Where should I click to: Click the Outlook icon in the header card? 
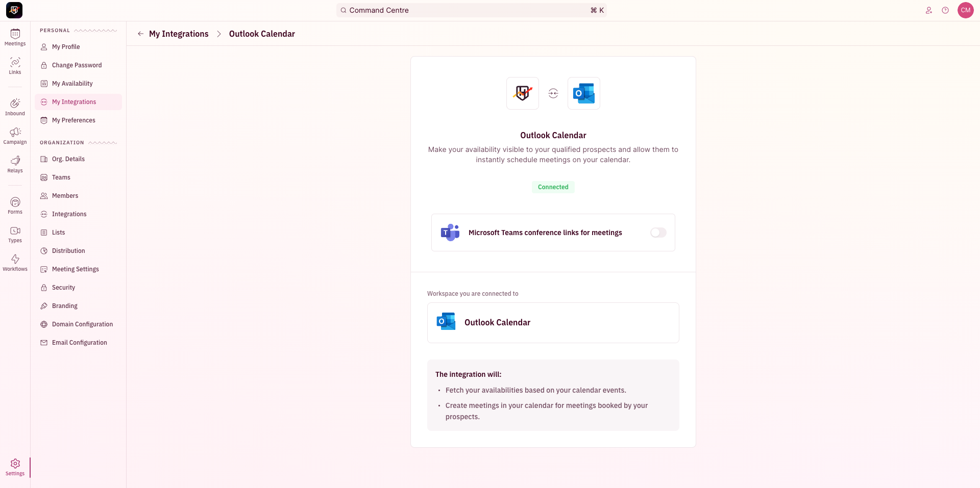point(584,93)
